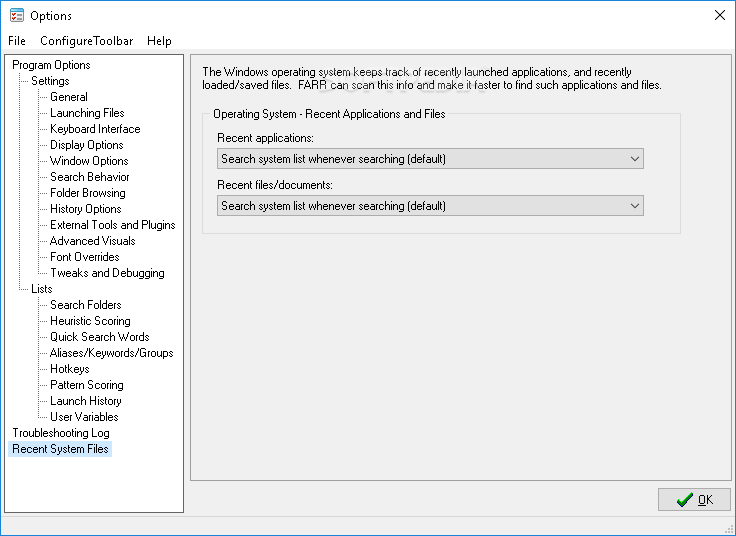Open Aliases/Keywords/Groups list
This screenshot has height=536, width=736.
pos(112,352)
